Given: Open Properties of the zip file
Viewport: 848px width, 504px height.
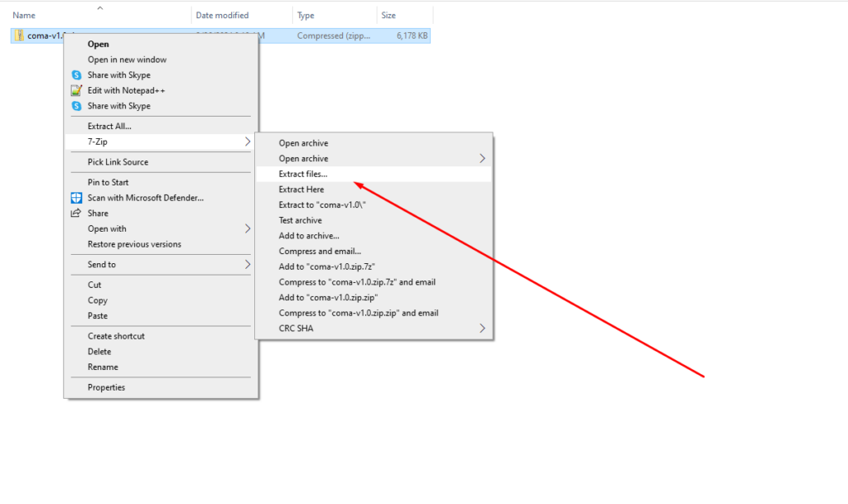Looking at the screenshot, I should (106, 387).
